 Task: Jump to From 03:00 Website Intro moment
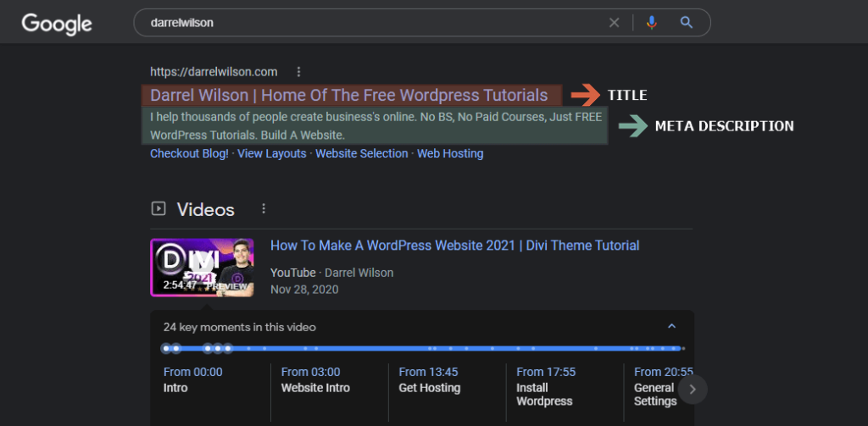click(315, 379)
